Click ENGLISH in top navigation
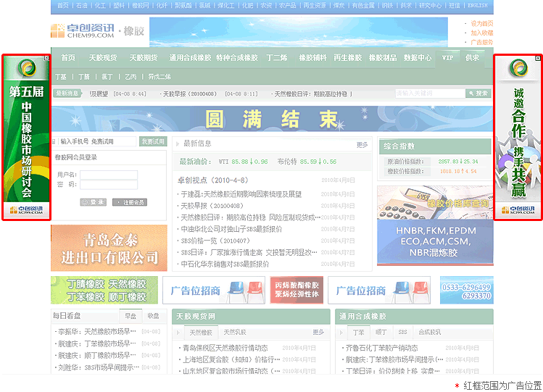 click(x=478, y=6)
